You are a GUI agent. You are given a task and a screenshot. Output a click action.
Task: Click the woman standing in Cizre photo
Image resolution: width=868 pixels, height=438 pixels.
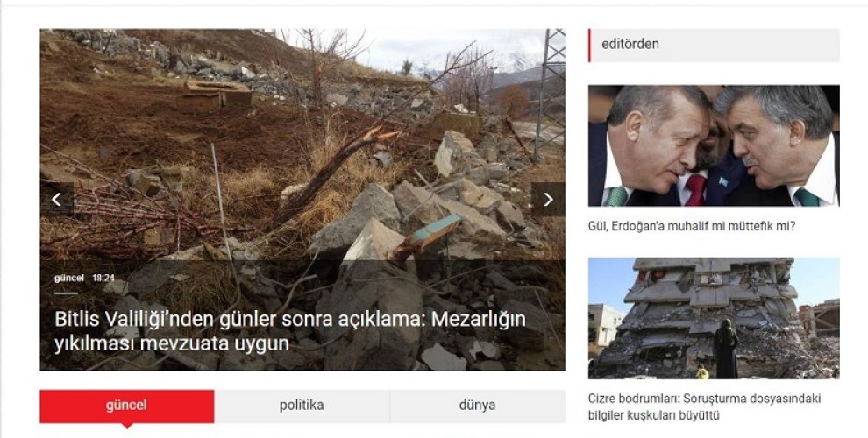coord(726,349)
